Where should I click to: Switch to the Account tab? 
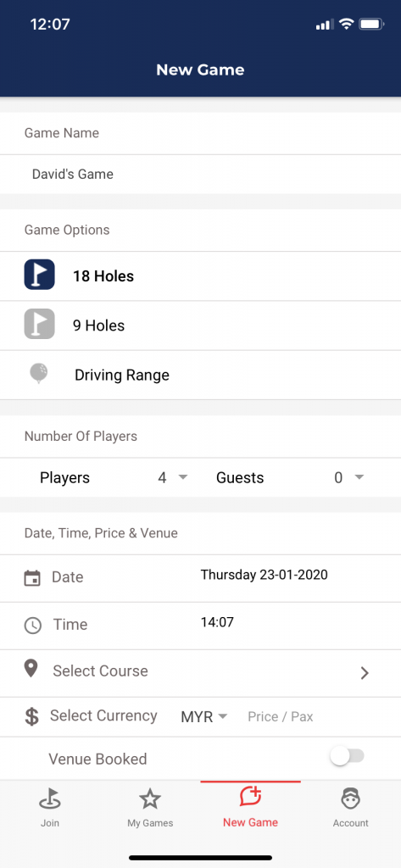(x=351, y=808)
